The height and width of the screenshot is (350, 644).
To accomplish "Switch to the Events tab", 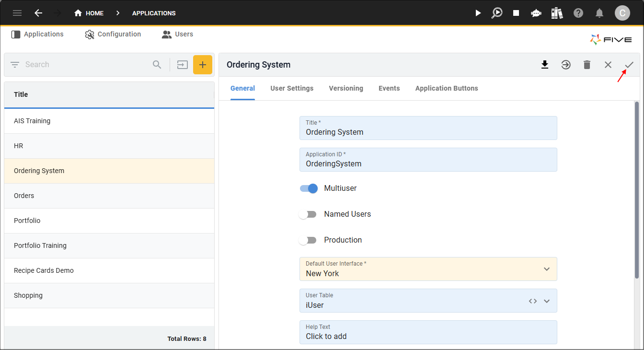I will [x=389, y=89].
